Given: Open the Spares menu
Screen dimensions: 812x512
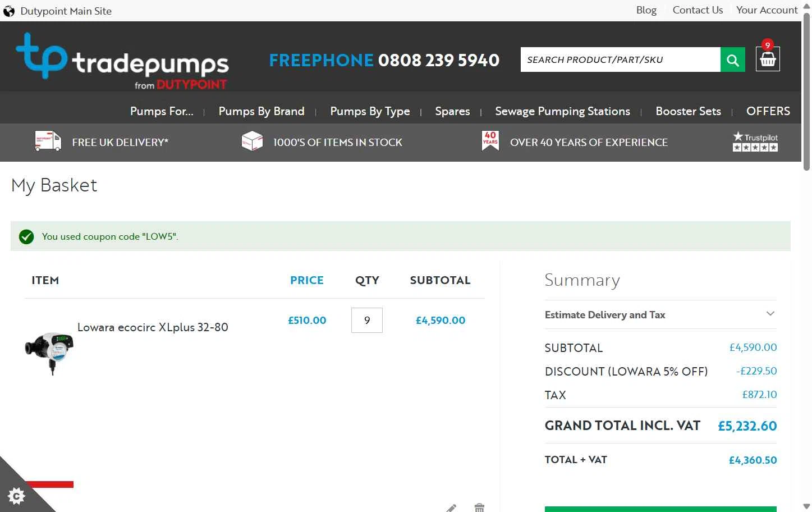Looking at the screenshot, I should (452, 111).
